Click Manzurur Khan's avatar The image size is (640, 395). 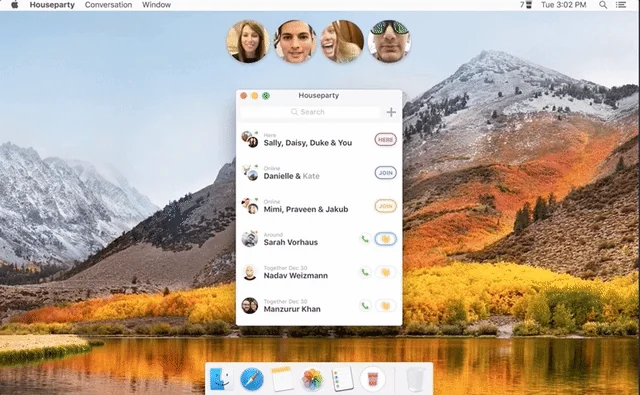point(249,306)
